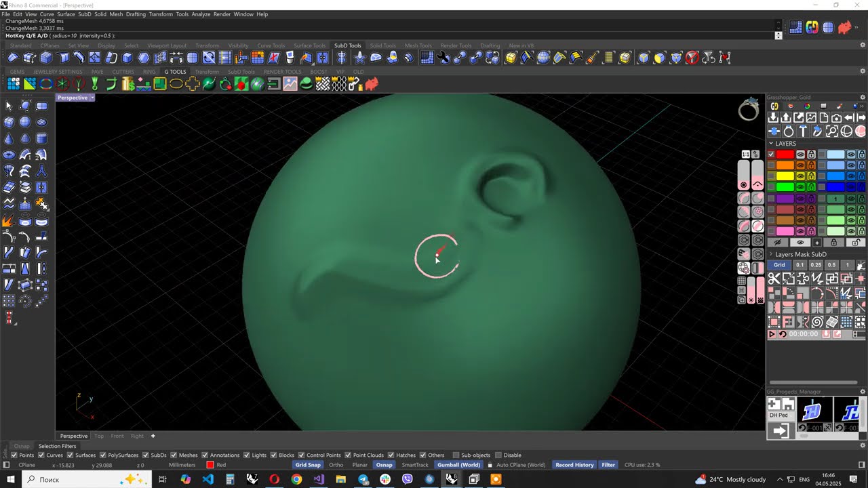This screenshot has height=488, width=868.
Task: Open the SubD menu
Action: (84, 14)
